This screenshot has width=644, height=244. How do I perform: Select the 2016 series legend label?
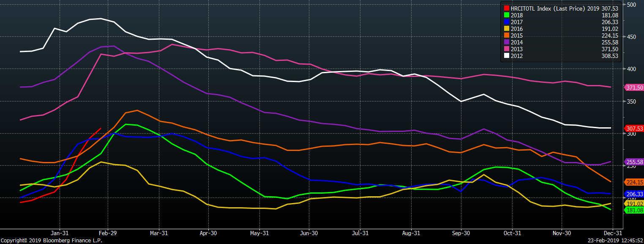517,29
